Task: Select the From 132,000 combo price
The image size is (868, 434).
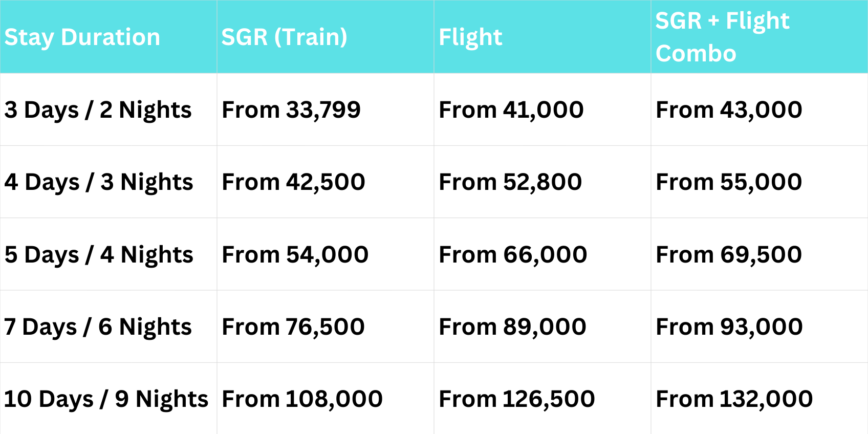Action: [x=734, y=399]
